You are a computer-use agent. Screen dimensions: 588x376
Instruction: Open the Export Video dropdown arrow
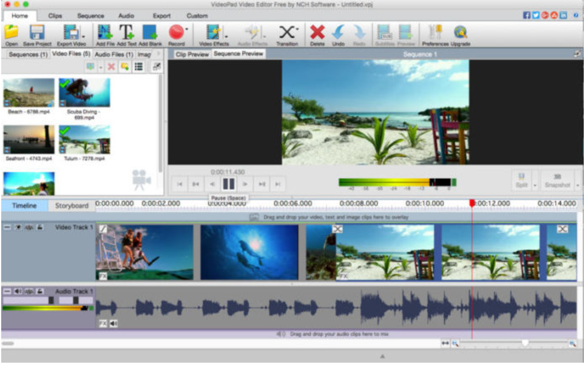(83, 35)
